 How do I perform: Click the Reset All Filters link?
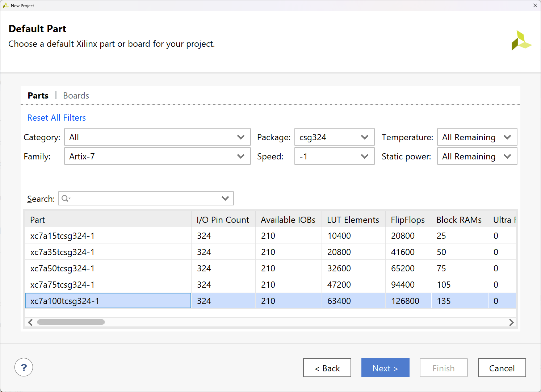pos(56,118)
